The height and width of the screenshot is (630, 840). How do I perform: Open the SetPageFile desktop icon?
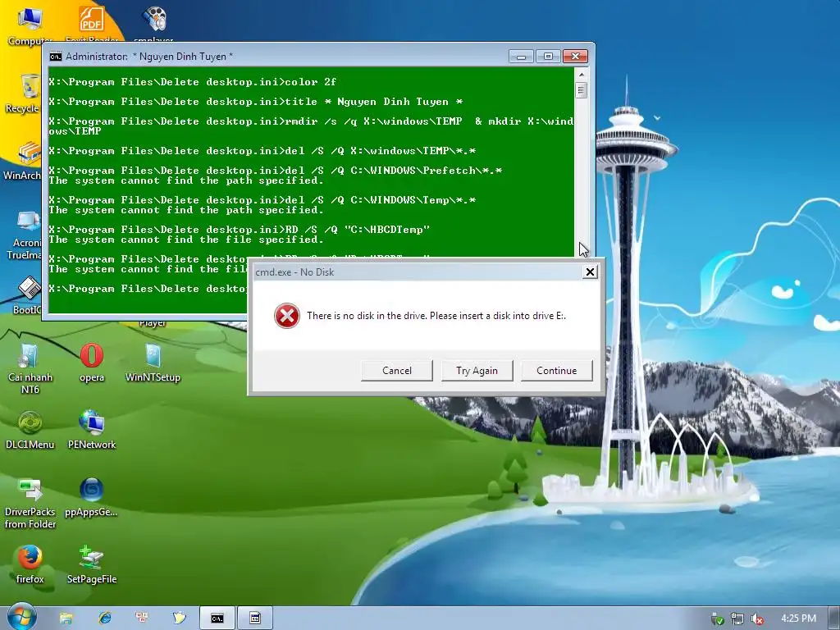tap(92, 564)
